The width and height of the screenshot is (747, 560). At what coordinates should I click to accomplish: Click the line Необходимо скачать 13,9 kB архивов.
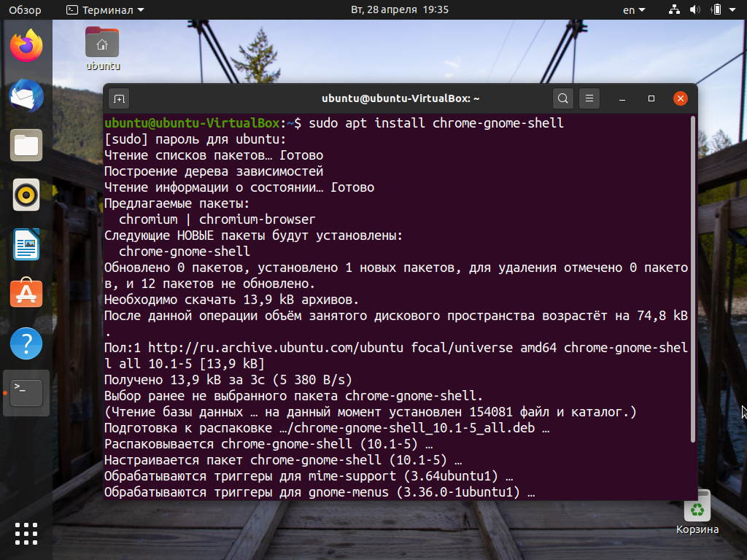[231, 300]
